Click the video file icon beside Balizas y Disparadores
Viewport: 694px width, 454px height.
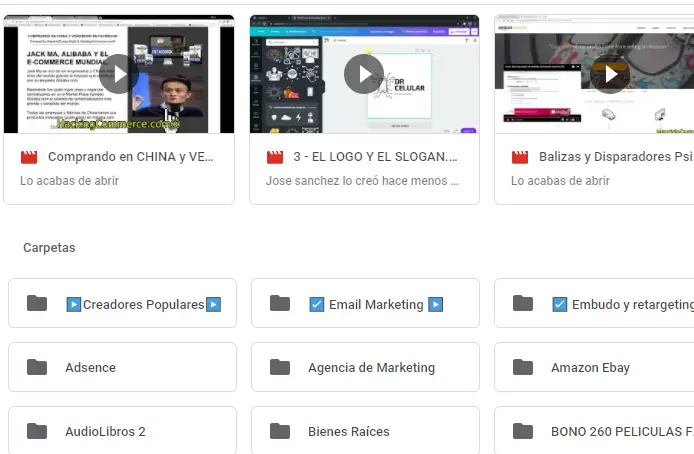(520, 157)
